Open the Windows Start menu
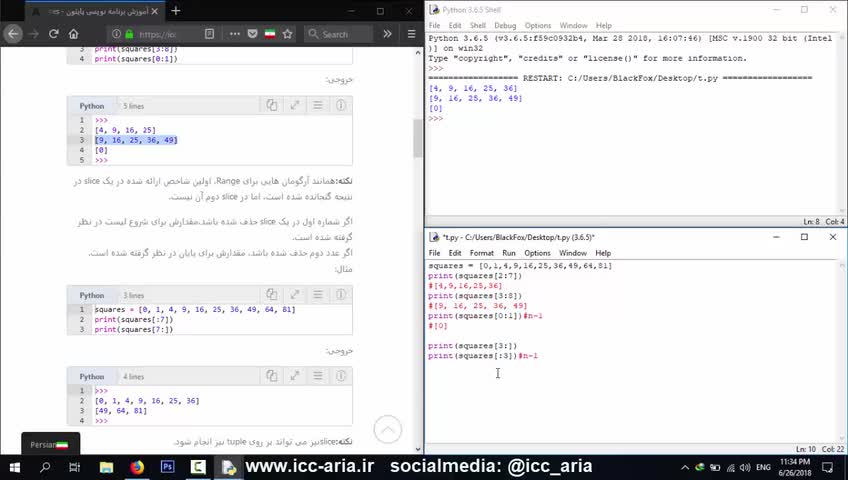This screenshot has width=848, height=480. coord(15,467)
